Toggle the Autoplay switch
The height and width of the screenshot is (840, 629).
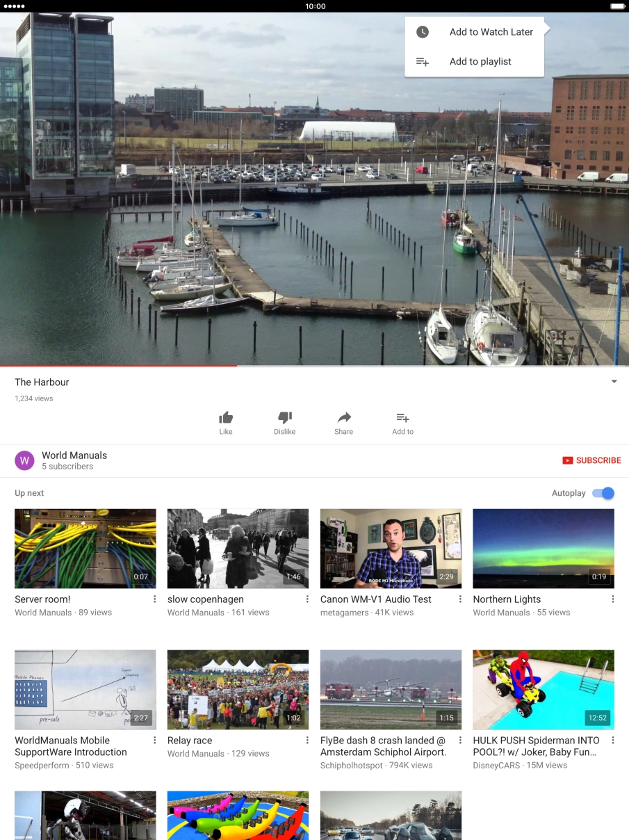point(603,493)
